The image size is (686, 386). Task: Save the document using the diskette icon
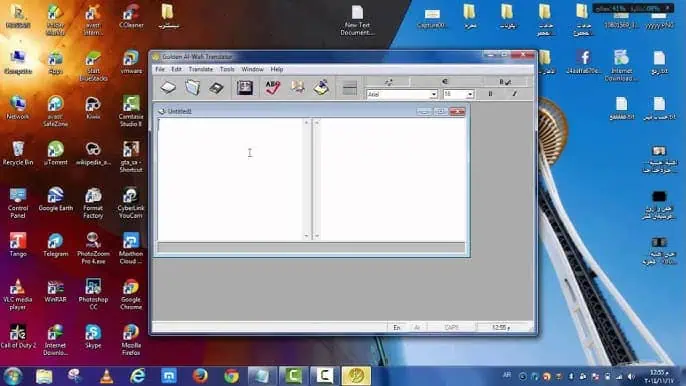[216, 88]
